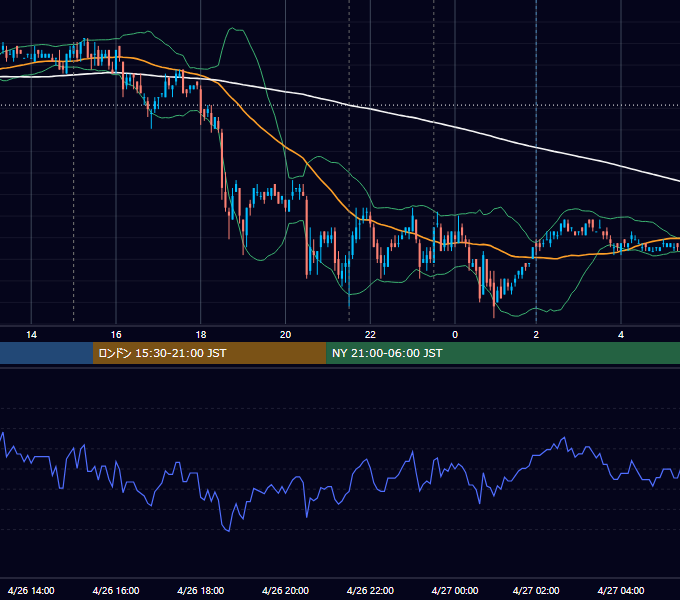Click the 2 hour label on price chart axis
The width and height of the screenshot is (680, 600).
coord(536,335)
